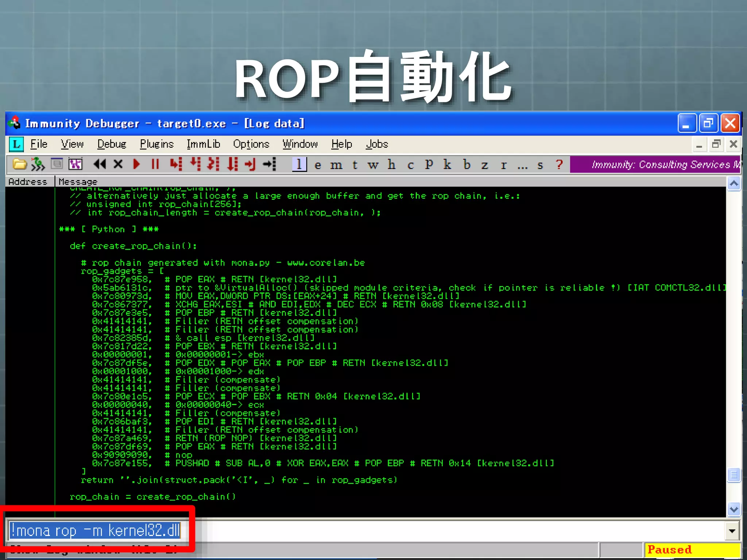Click log line with '0x7c87e155, # PUSHAD'
Image resolution: width=747 pixels, height=560 pixels.
point(323,463)
